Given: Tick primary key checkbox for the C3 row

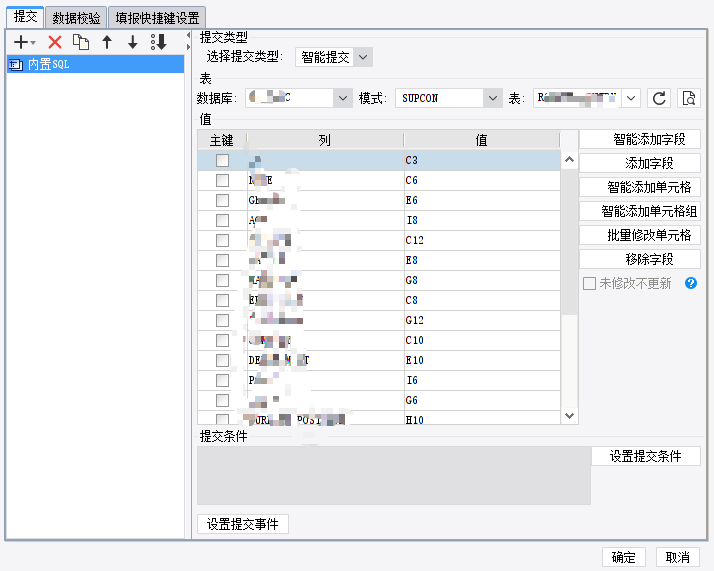Looking at the screenshot, I should tap(222, 160).
